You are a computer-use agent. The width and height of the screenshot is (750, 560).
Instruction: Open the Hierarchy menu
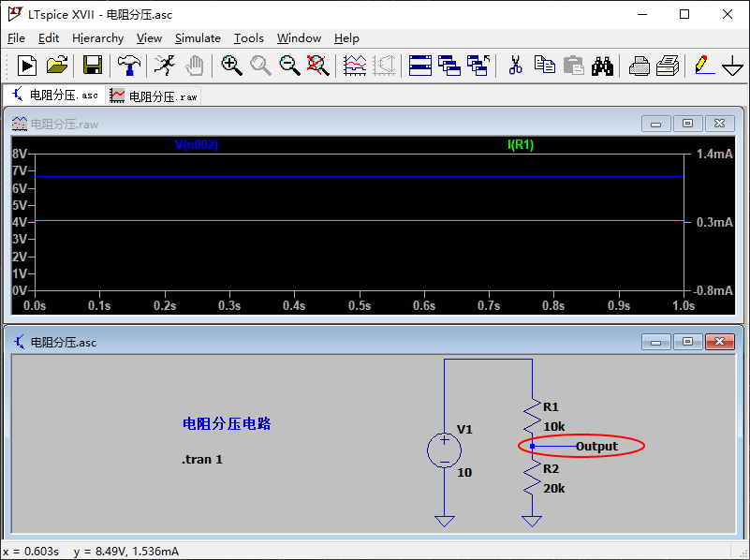[97, 38]
